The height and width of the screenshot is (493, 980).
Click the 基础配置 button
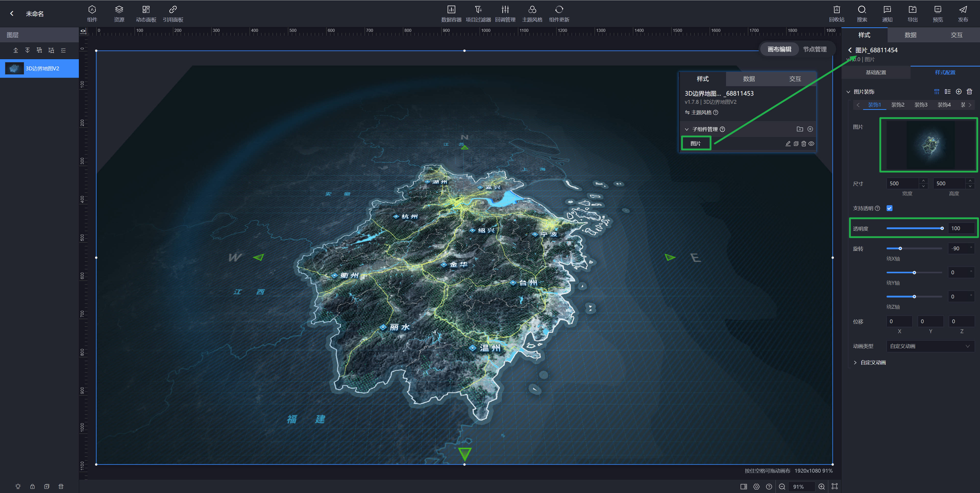(876, 72)
